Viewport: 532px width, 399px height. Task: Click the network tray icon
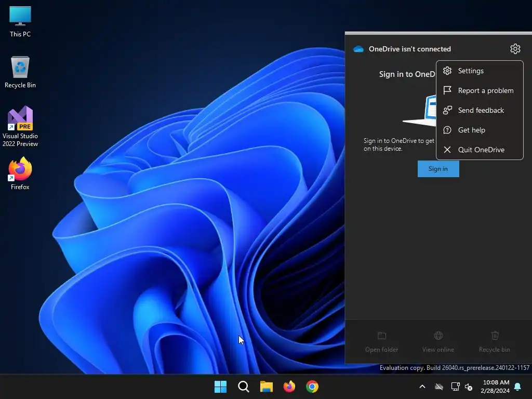tap(455, 387)
